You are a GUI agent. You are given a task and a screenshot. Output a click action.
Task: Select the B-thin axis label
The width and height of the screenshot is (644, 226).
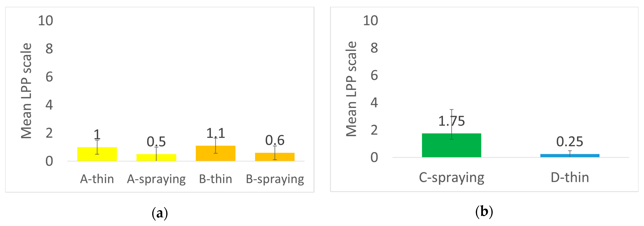(216, 179)
